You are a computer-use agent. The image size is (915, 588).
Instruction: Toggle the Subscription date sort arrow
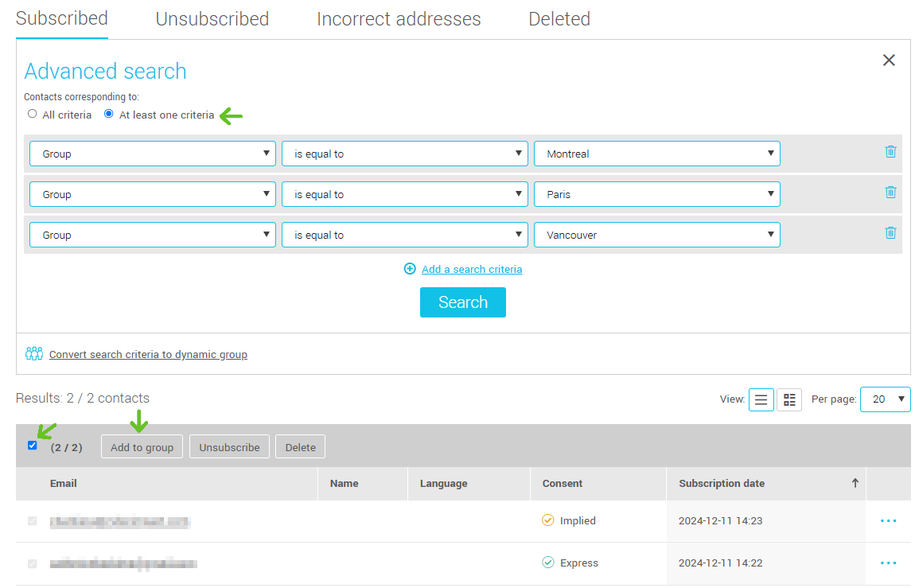[855, 483]
